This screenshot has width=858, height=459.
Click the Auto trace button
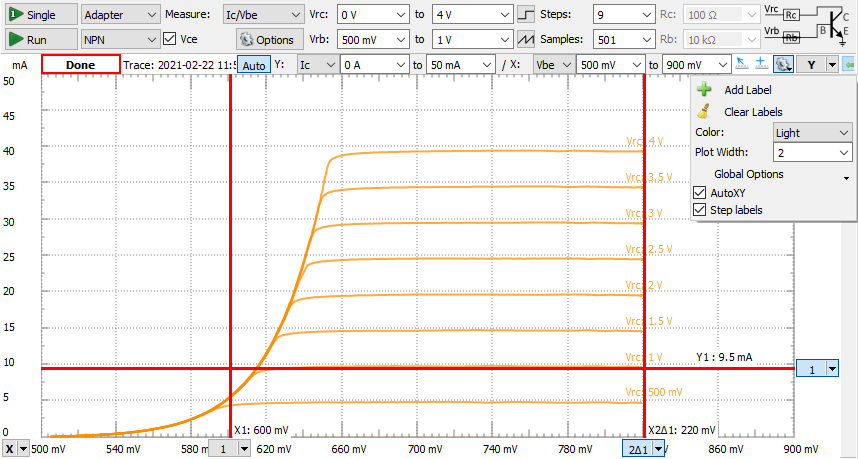253,64
